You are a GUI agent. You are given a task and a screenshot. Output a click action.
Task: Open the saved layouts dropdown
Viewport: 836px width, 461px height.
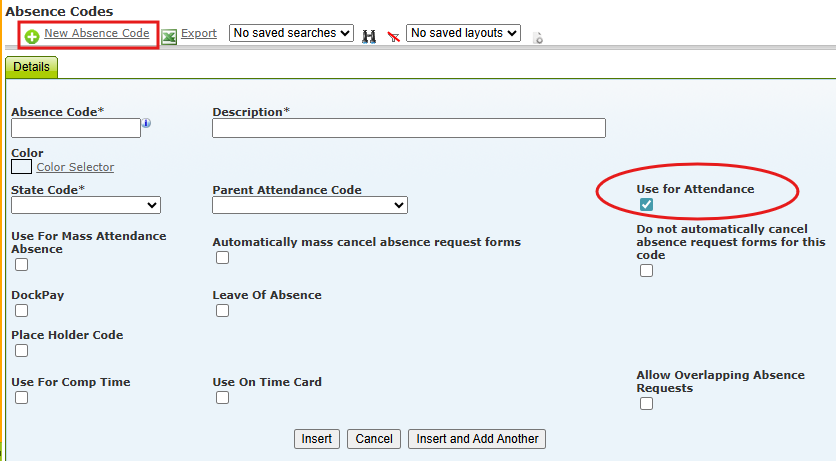(464, 33)
